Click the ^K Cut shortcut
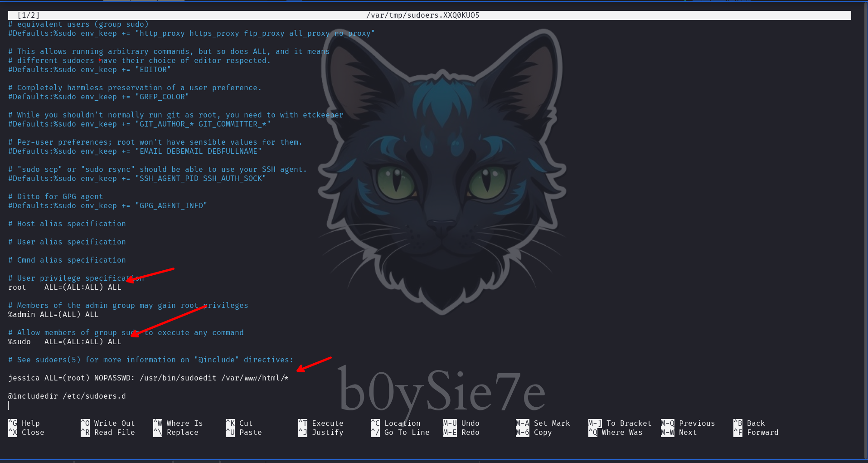The image size is (868, 463). (239, 423)
